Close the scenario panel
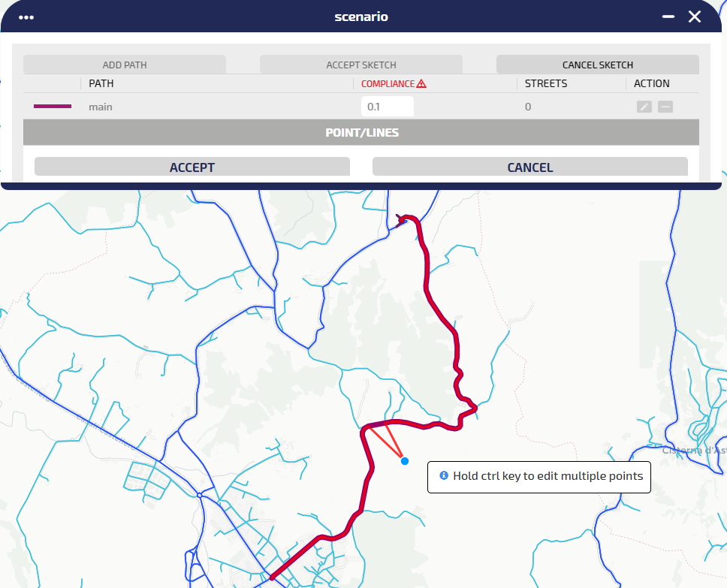This screenshot has width=727, height=588. [x=695, y=17]
